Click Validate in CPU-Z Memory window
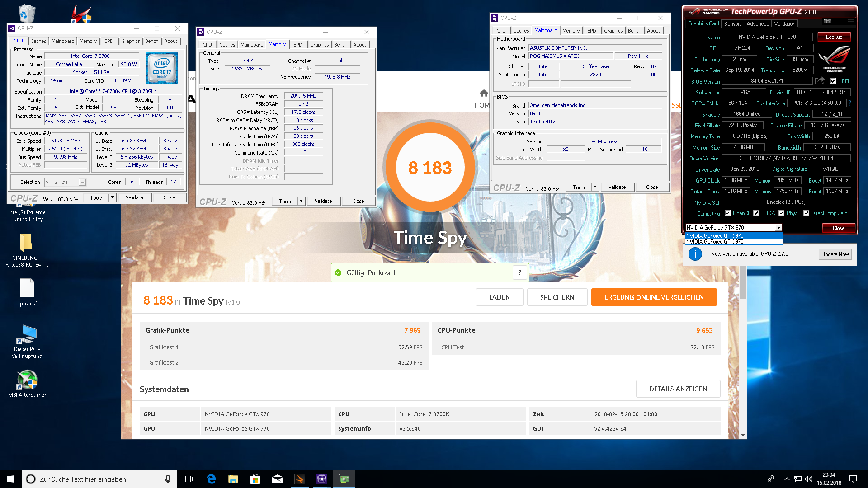Screen dimensions: 868x488 323,201
